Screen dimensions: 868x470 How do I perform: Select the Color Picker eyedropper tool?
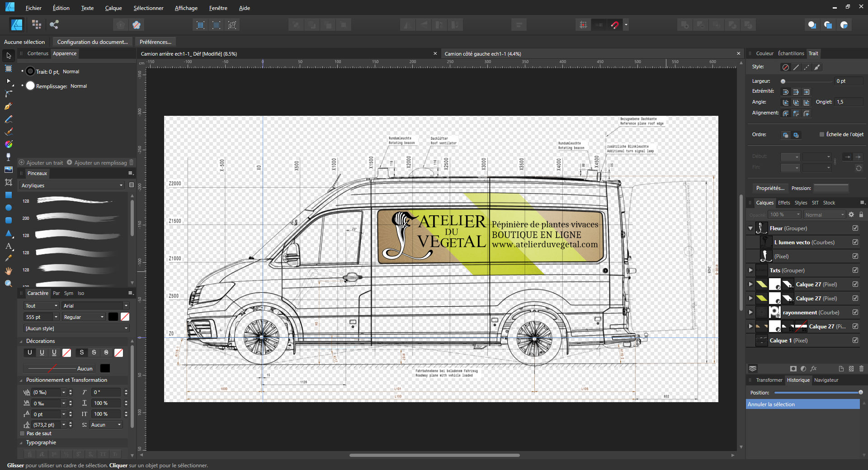(9, 258)
